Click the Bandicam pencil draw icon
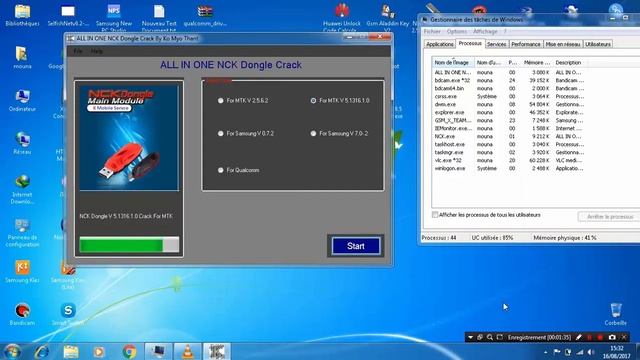640x360 pixels. [578, 338]
